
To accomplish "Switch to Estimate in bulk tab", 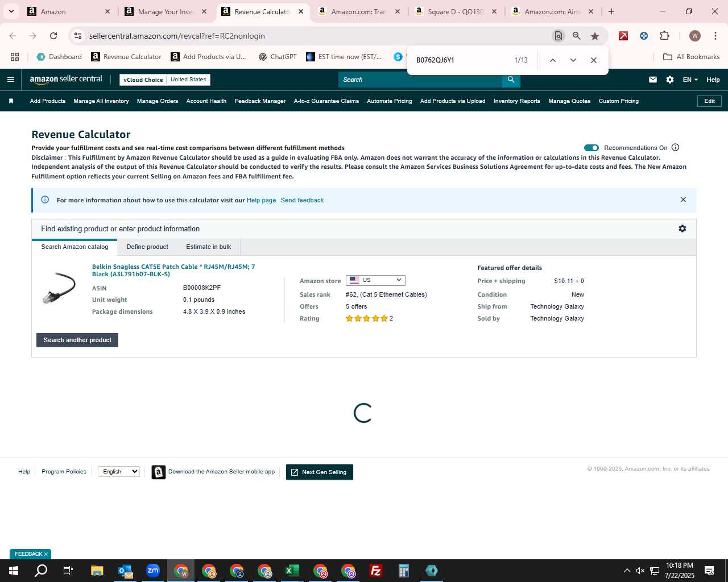I will [x=209, y=247].
